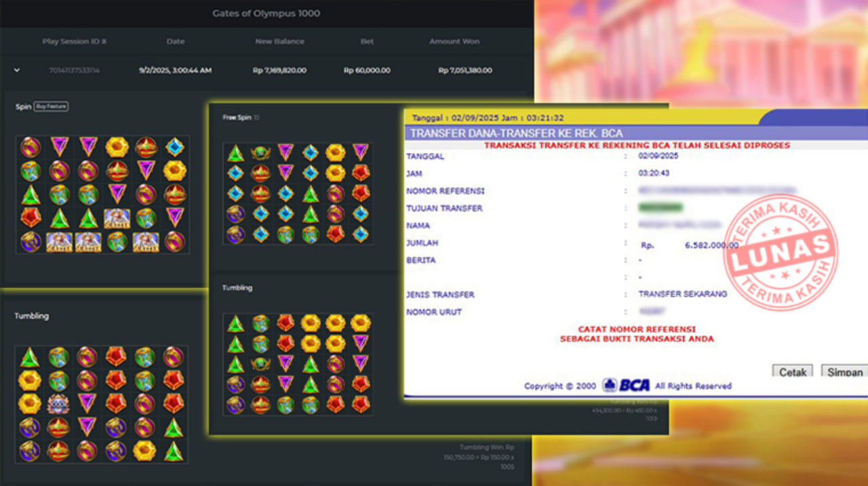Select session ID 70141137533114
This screenshot has height=486, width=868.
(75, 70)
